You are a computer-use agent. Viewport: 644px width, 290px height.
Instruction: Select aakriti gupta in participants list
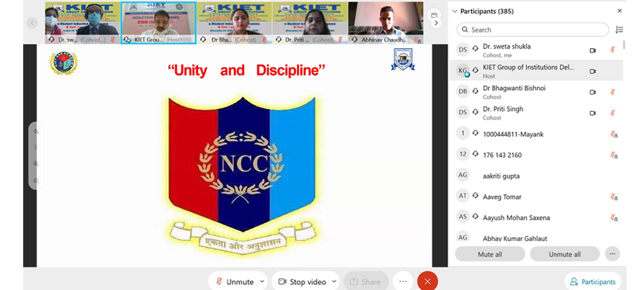point(501,176)
